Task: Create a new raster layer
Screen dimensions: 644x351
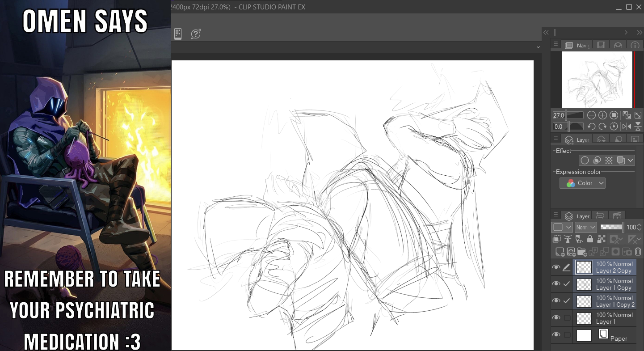Action: coord(560,252)
